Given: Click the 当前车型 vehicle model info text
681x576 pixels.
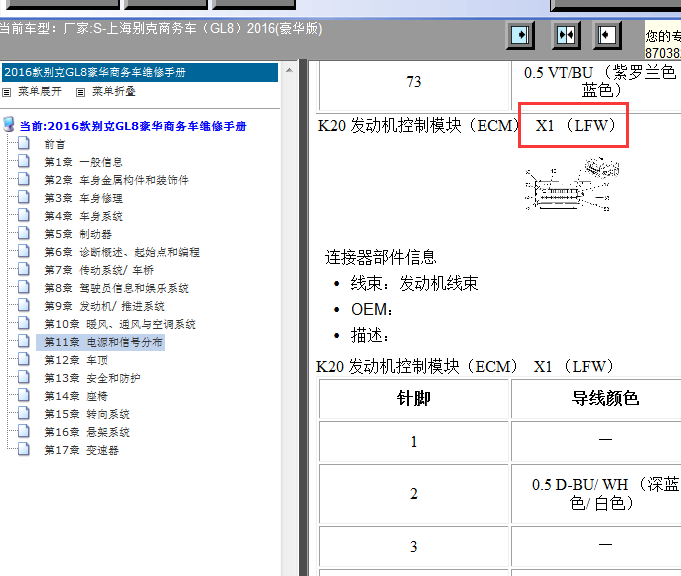Looking at the screenshot, I should [161, 29].
